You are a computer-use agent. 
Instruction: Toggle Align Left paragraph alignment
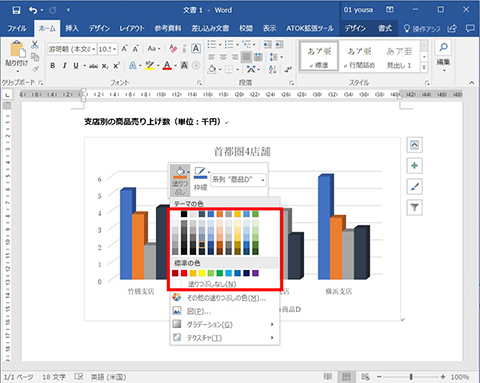pyautogui.click(x=212, y=57)
